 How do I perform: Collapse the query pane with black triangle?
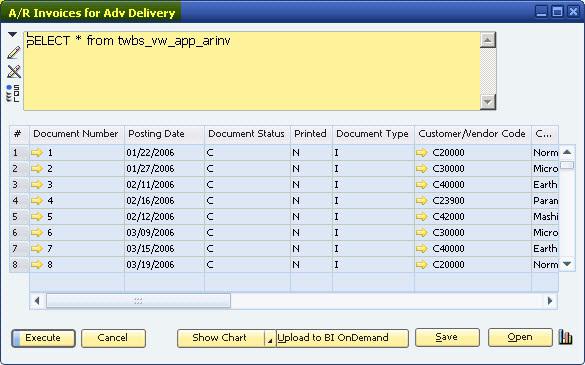(12, 34)
